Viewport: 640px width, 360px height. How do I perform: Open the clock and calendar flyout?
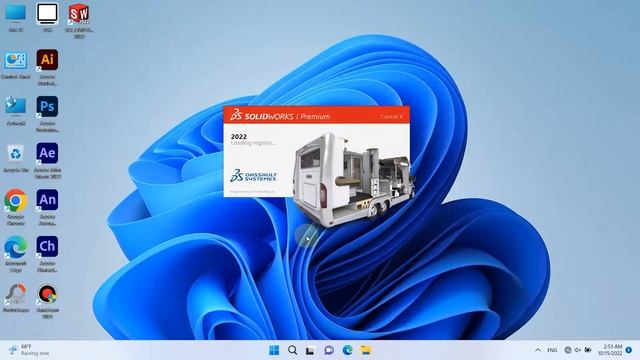point(610,350)
